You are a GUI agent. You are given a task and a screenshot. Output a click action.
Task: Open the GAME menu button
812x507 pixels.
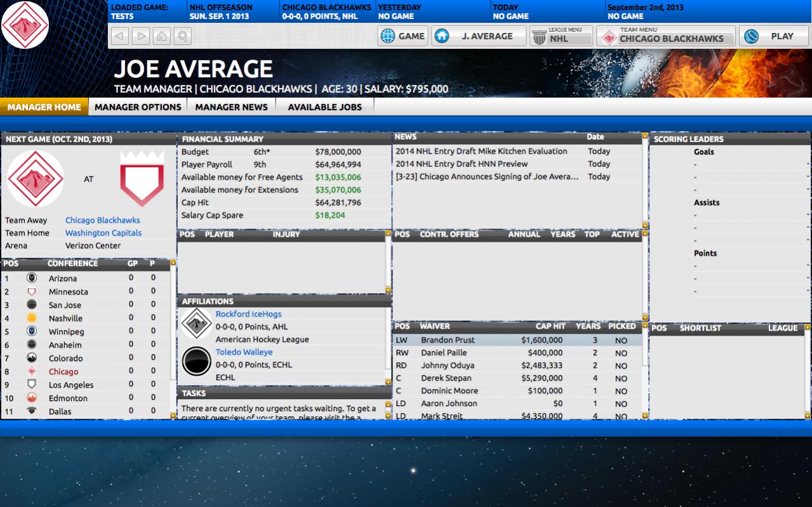[x=403, y=36]
